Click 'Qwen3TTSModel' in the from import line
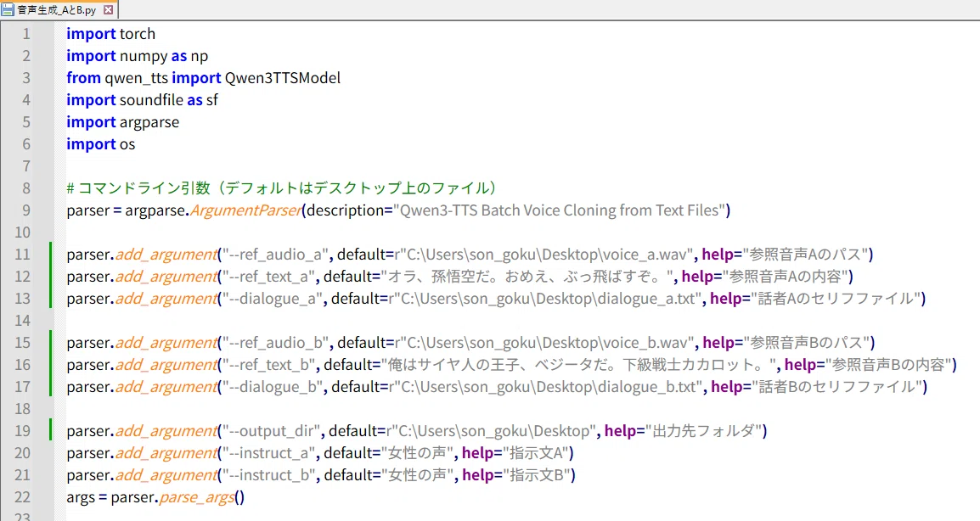 [x=283, y=78]
